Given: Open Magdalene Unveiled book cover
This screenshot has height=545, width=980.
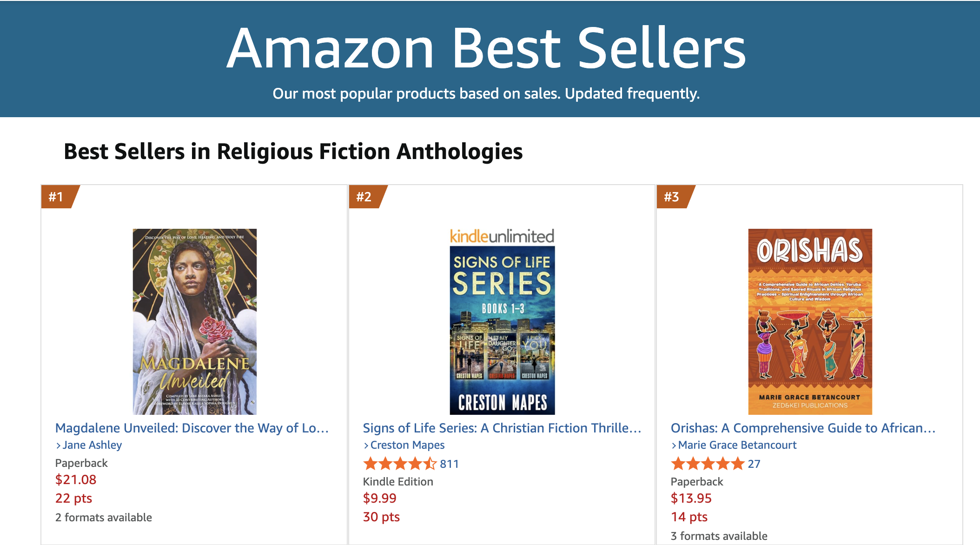Looking at the screenshot, I should pos(194,321).
